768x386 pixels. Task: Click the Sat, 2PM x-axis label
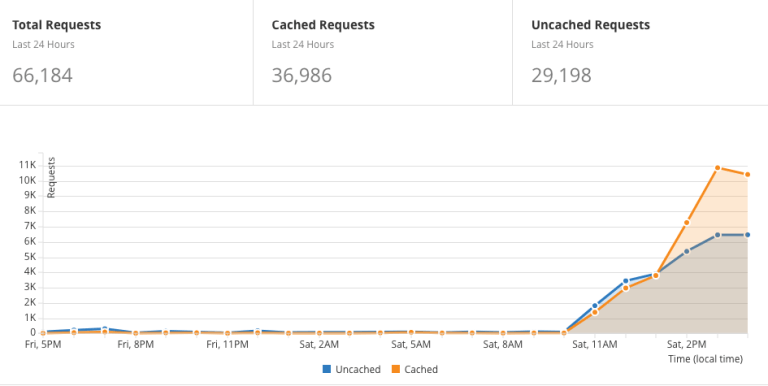687,344
